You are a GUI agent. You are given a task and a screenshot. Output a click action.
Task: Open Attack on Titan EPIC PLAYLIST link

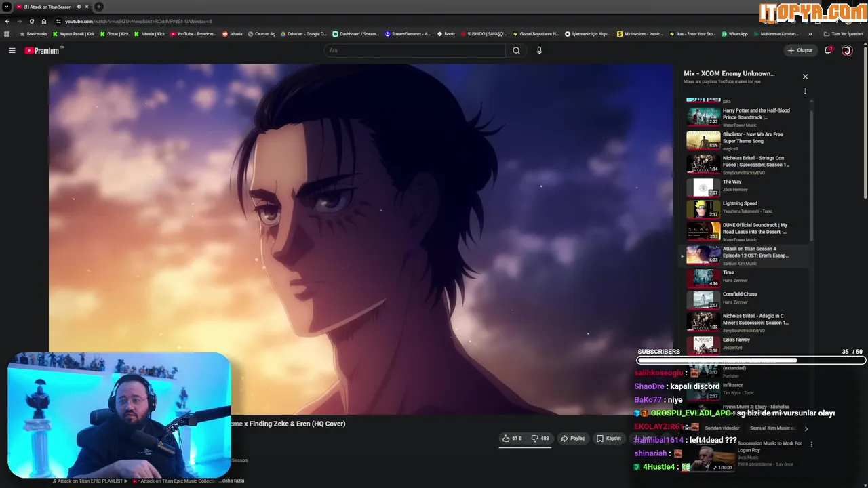point(91,481)
